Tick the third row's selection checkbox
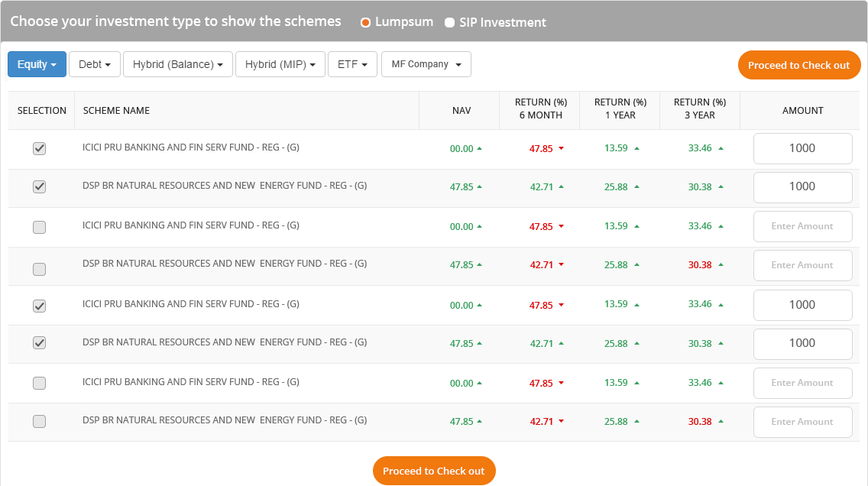The width and height of the screenshot is (868, 486). pos(40,227)
